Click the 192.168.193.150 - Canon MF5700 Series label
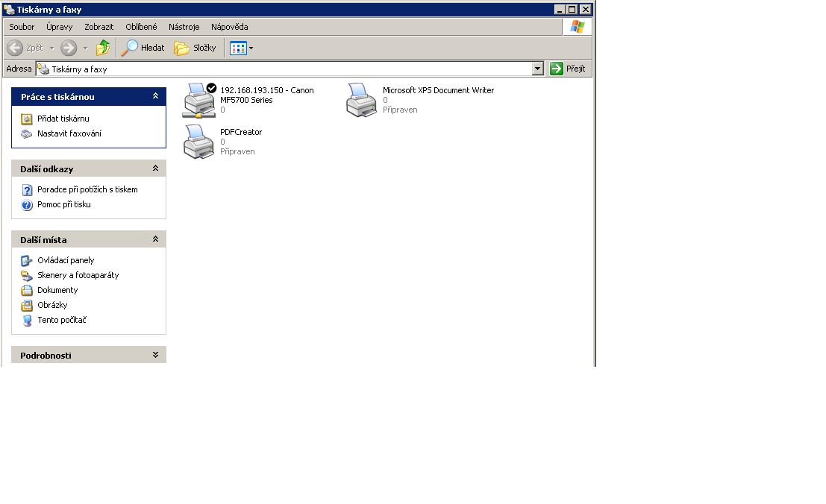The height and width of the screenshot is (504, 826). (267, 95)
